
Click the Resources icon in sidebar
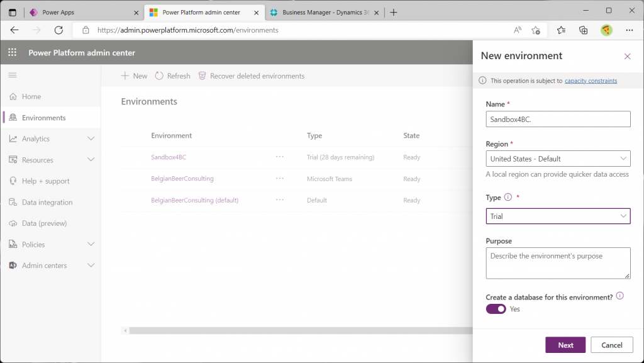pyautogui.click(x=13, y=160)
